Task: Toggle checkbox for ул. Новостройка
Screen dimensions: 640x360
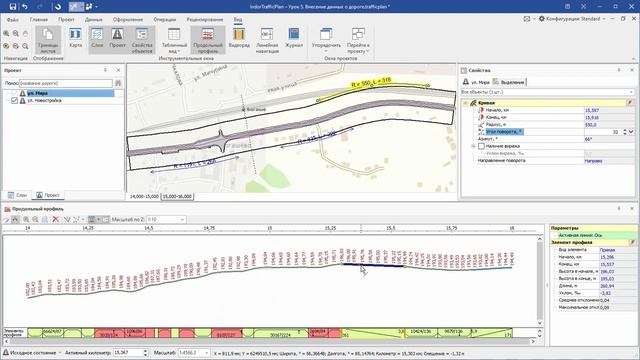Action: click(14, 100)
